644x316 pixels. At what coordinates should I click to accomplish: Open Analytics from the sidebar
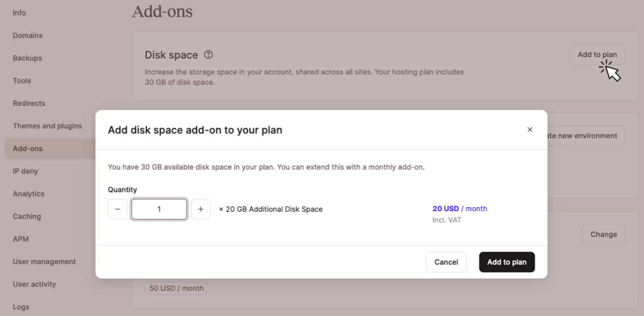pyautogui.click(x=29, y=194)
